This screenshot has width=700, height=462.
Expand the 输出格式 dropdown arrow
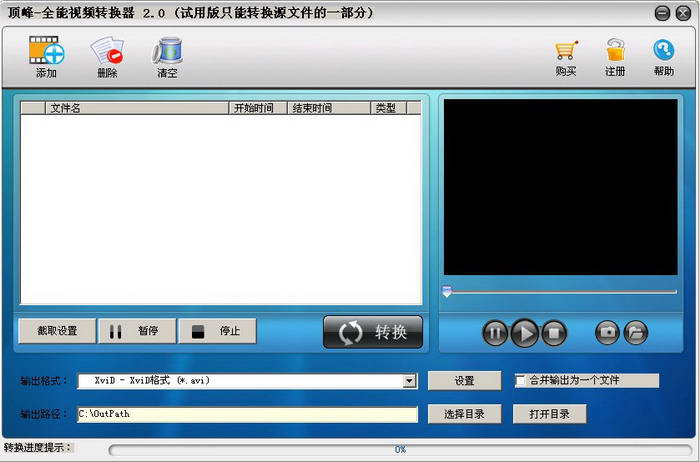click(409, 381)
